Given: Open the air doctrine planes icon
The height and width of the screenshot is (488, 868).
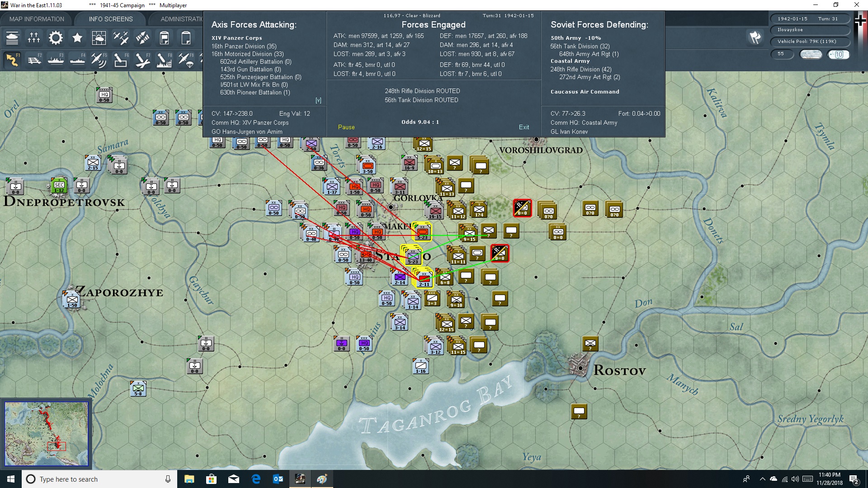Looking at the screenshot, I should (x=121, y=38).
